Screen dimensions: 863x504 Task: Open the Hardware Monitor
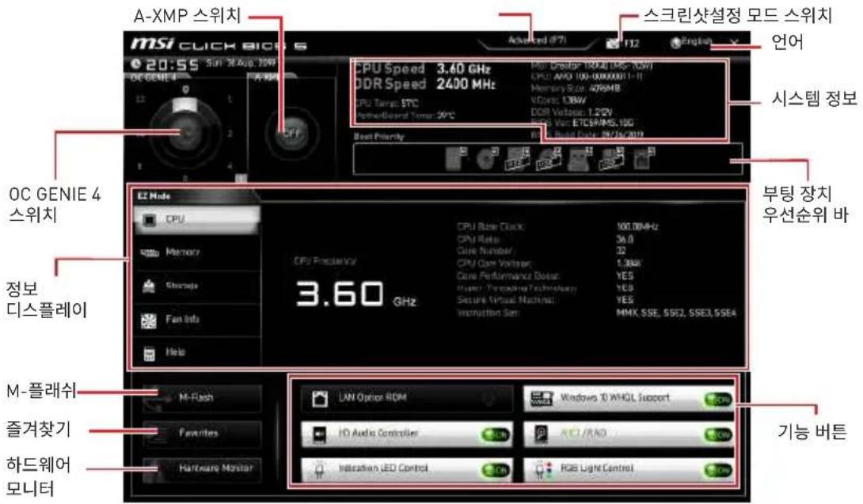(201, 469)
